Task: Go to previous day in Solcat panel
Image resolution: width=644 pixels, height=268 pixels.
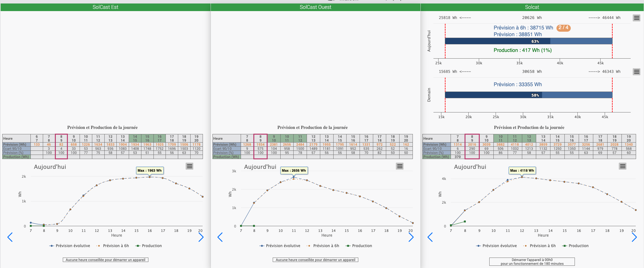Action: point(430,237)
